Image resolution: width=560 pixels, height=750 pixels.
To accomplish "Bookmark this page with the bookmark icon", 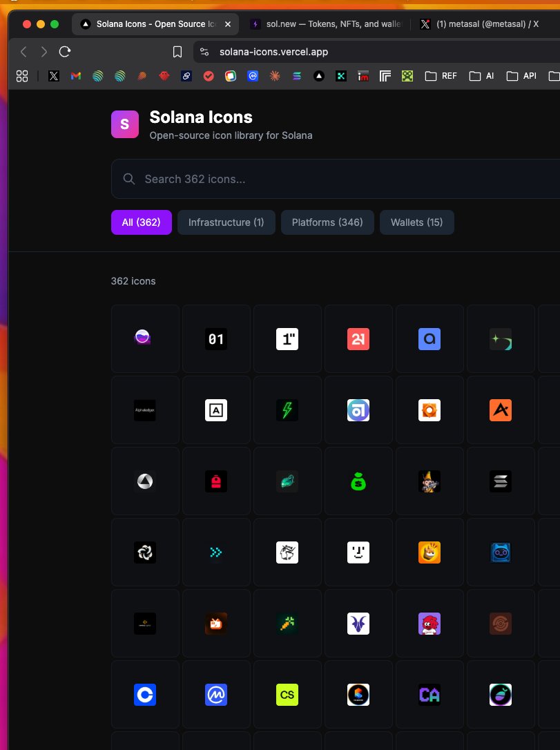I will point(177,52).
